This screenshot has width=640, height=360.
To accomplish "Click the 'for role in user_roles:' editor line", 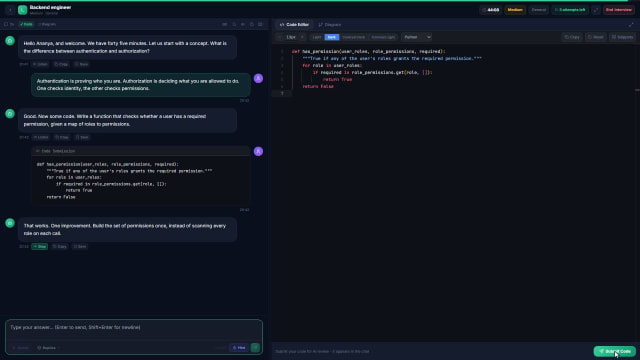I will pos(332,65).
